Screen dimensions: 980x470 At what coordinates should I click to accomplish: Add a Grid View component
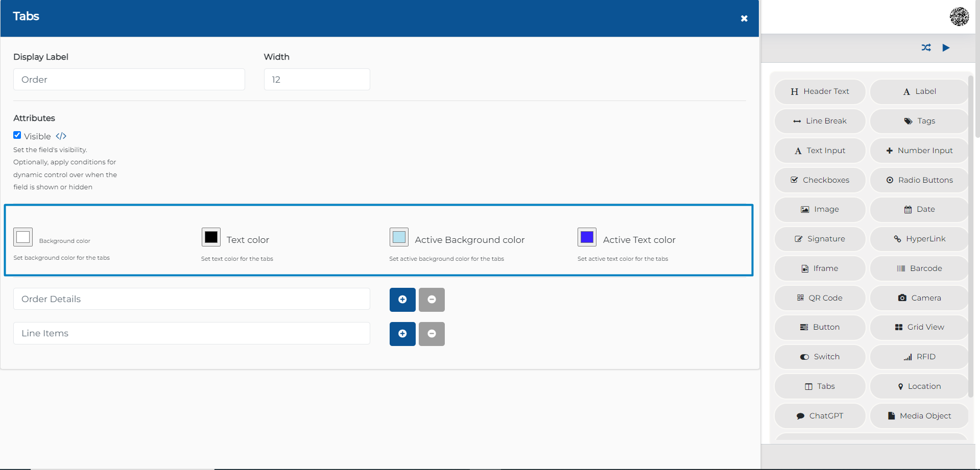click(x=919, y=328)
